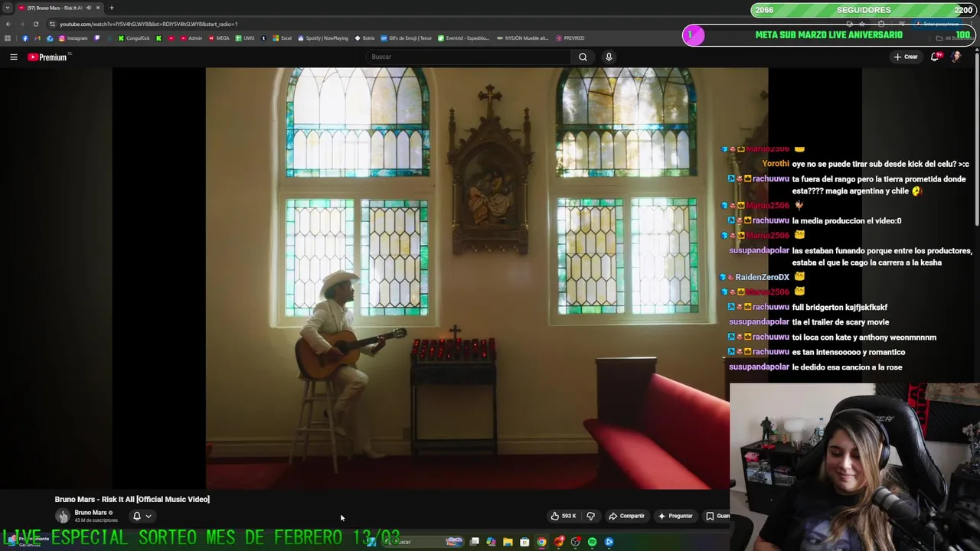Screen dimensions: 980x551
Task: Click Yorothi username in chat
Action: [776, 164]
